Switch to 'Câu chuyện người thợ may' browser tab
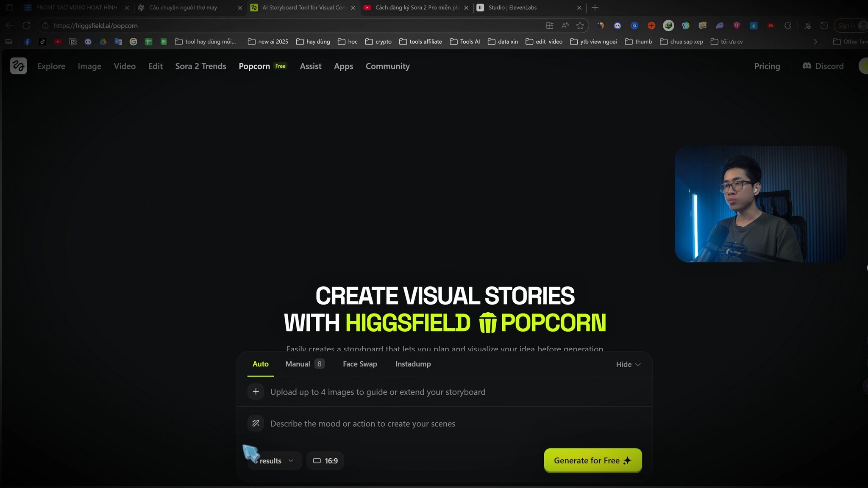Screen dimensions: 868x488 point(190,8)
